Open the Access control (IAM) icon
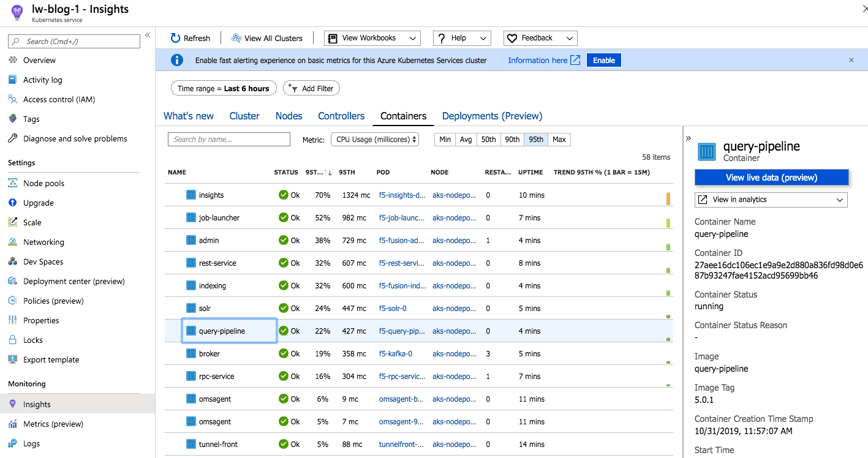The height and width of the screenshot is (458, 868). point(13,99)
